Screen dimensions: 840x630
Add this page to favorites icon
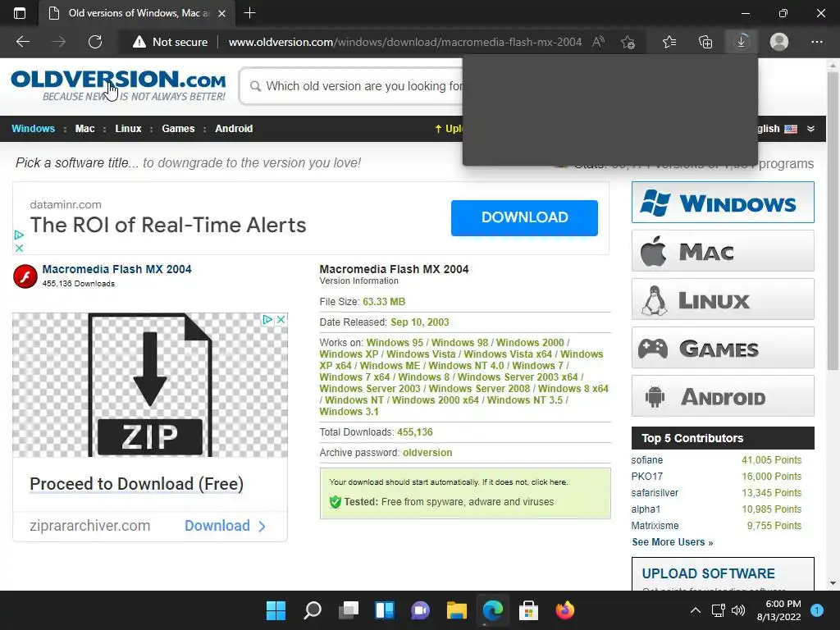628,42
